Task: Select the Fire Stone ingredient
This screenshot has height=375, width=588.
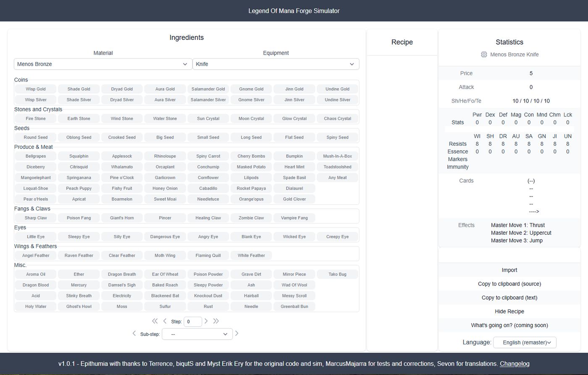Action: click(35, 118)
